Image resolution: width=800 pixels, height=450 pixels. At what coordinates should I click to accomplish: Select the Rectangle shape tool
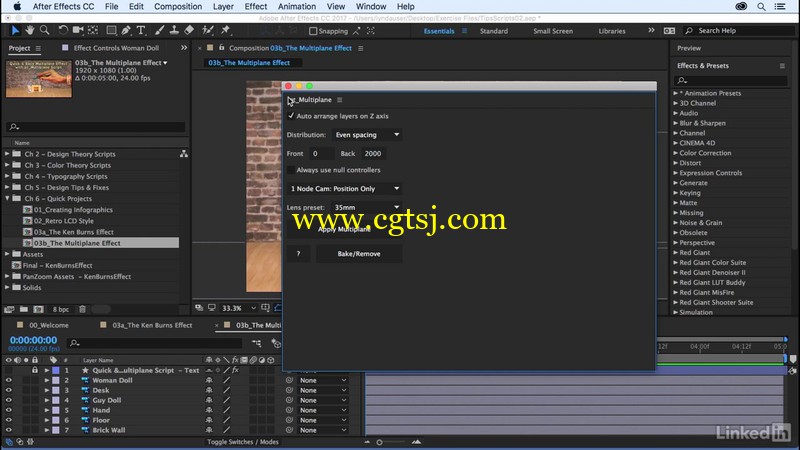111,31
